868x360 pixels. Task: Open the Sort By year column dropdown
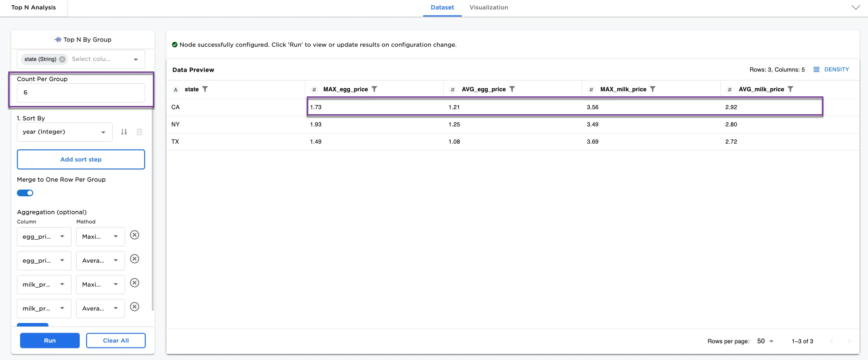[64, 132]
